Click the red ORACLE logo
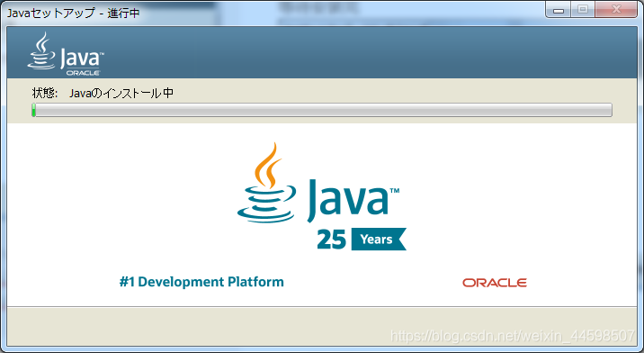 point(495,283)
